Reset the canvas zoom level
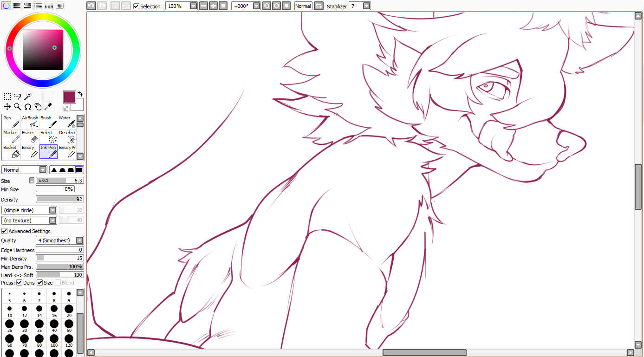The image size is (644, 357). click(223, 6)
